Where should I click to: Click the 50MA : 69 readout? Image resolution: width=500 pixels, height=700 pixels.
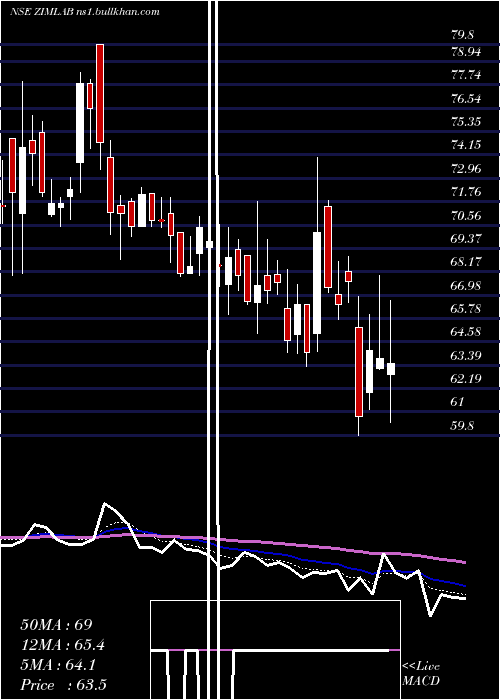click(x=56, y=625)
